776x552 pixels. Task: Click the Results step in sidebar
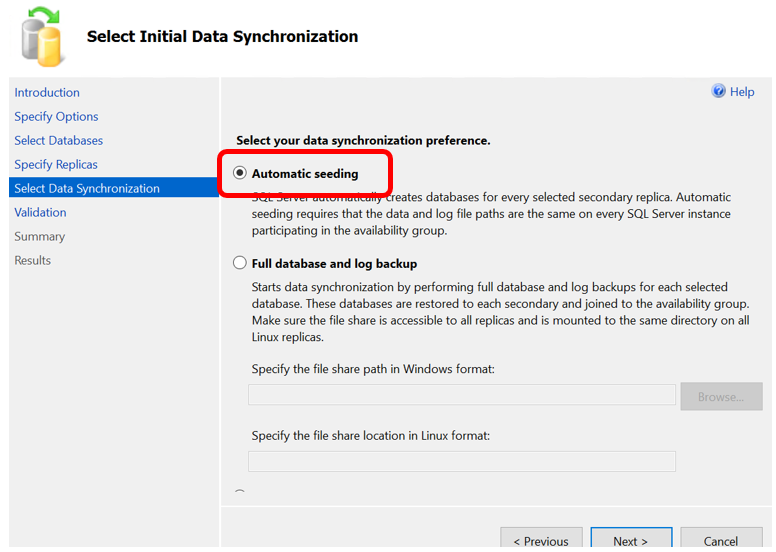click(x=33, y=260)
